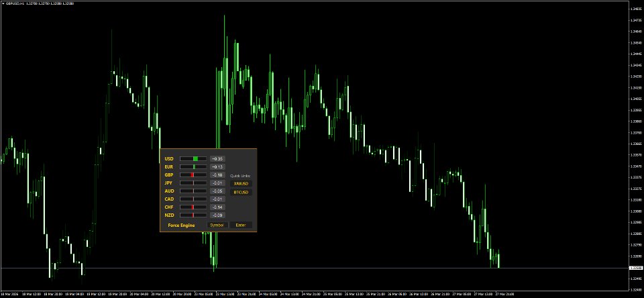Click the CHF strength bar

pyautogui.click(x=193, y=207)
